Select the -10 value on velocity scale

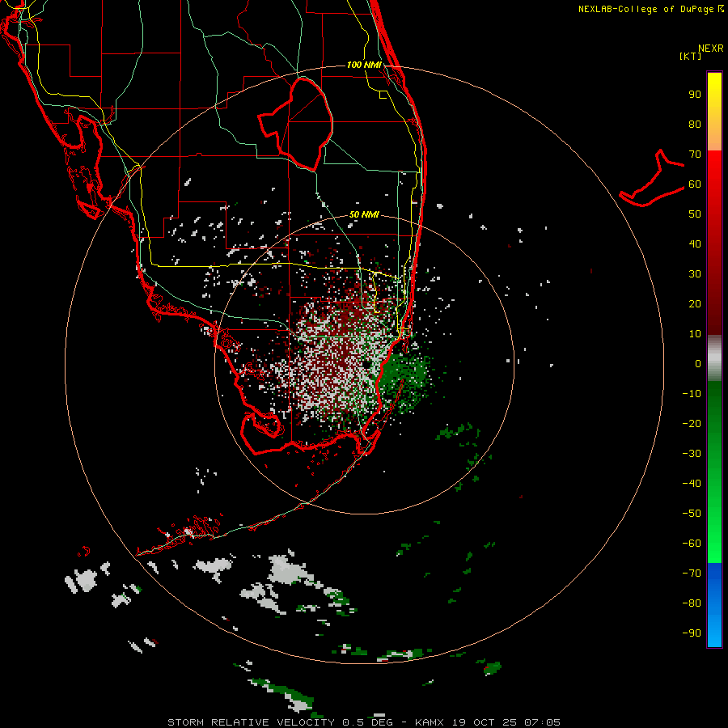tap(692, 394)
